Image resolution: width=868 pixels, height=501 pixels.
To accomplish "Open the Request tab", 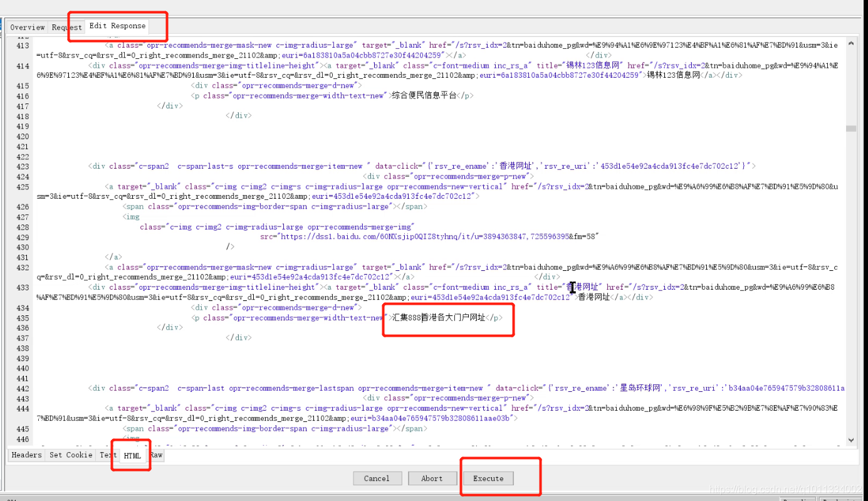I will [66, 27].
